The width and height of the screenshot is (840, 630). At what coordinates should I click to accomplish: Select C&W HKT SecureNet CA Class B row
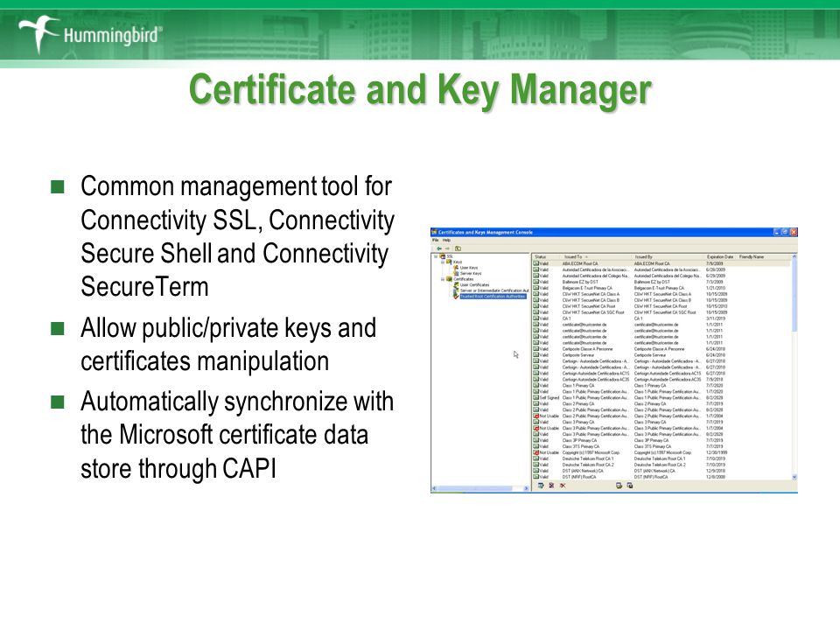(661, 300)
